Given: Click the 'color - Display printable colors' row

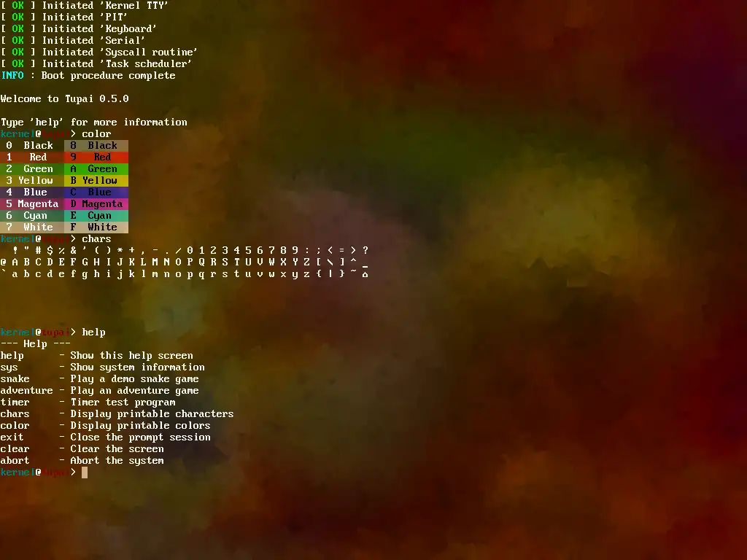Looking at the screenshot, I should click(105, 426).
